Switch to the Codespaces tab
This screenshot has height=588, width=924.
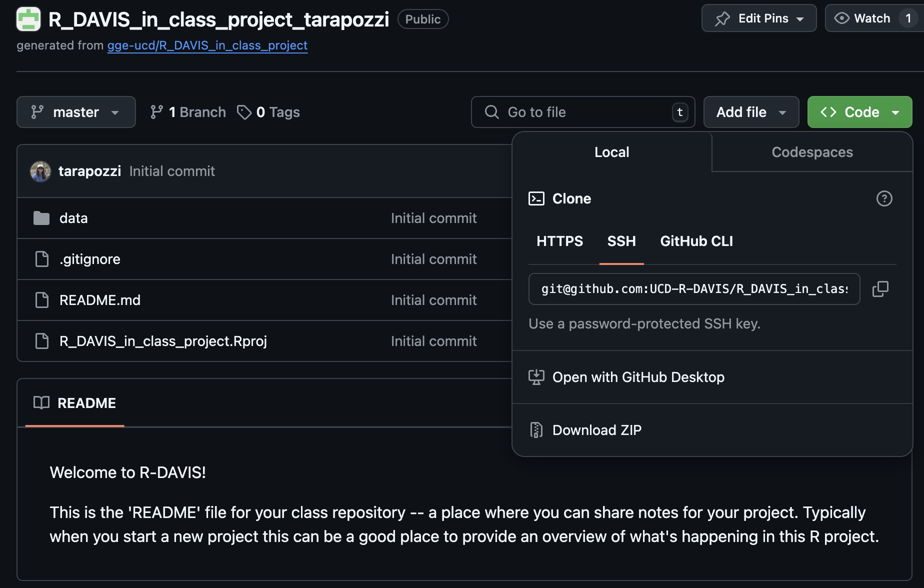812,152
